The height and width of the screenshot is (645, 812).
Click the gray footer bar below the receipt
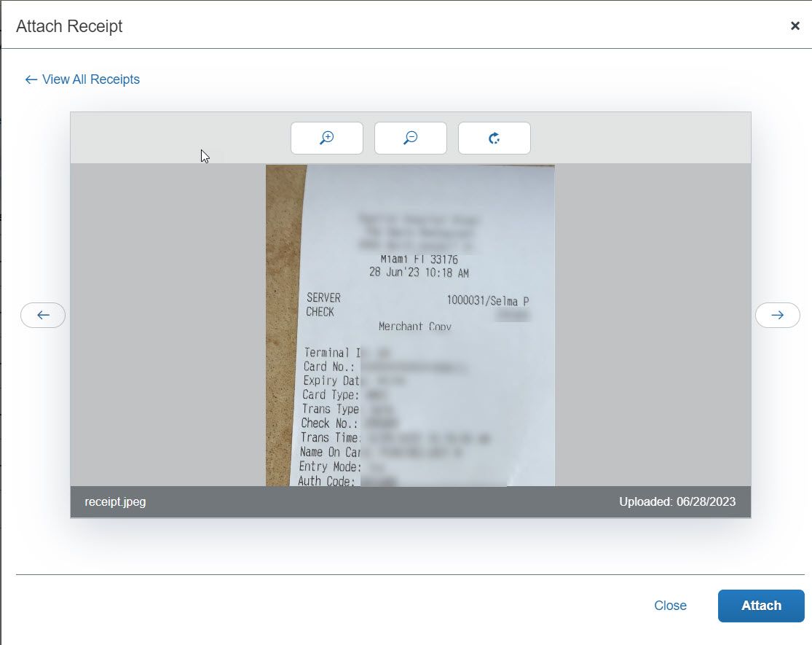tap(410, 501)
